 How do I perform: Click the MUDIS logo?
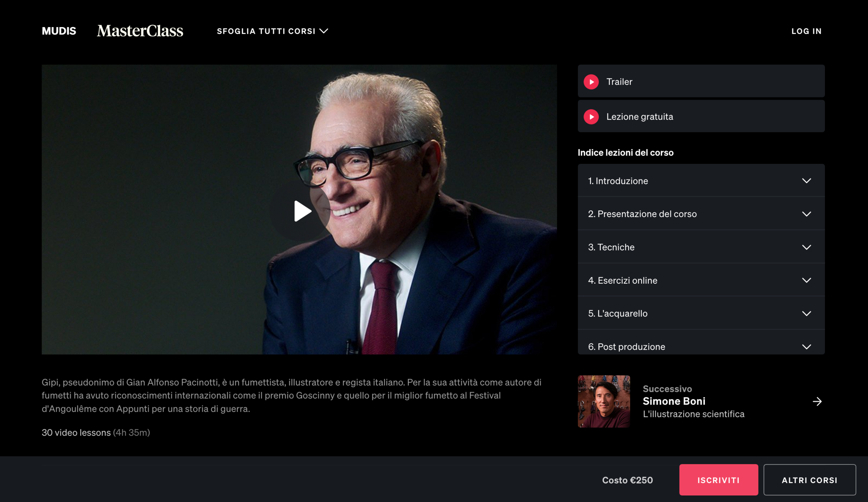click(x=59, y=31)
